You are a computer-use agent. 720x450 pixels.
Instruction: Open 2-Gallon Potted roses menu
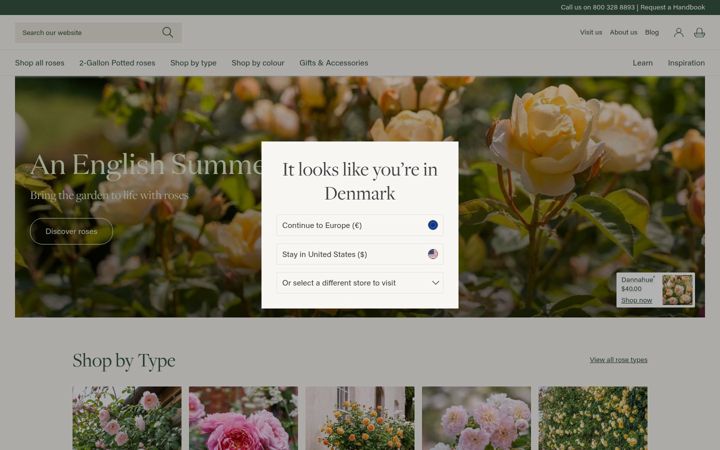(117, 63)
